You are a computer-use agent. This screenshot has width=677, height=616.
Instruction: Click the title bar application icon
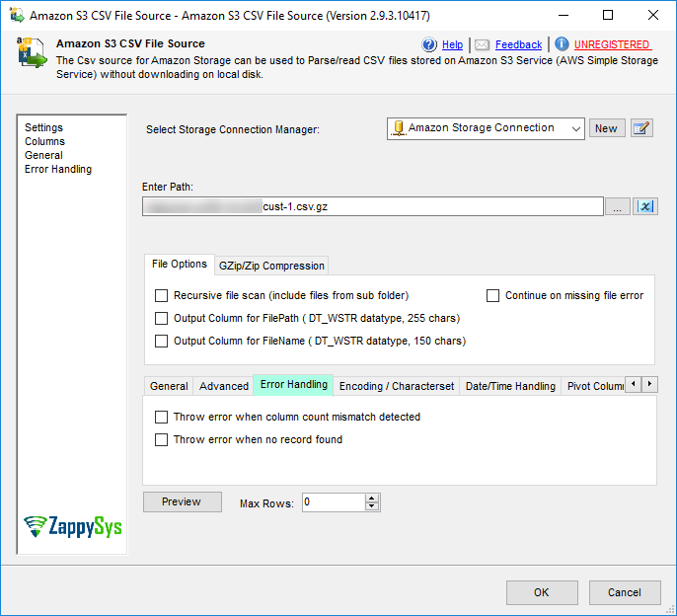(18, 15)
